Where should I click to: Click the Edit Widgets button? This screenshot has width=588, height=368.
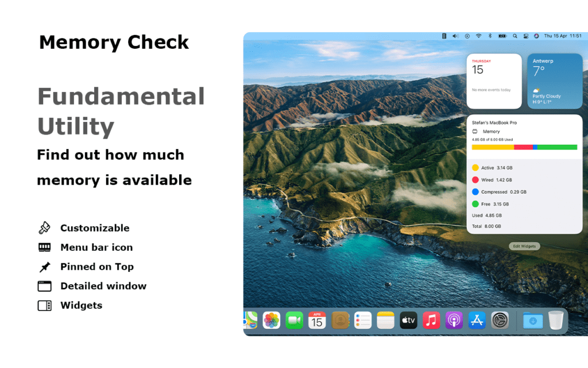point(524,246)
